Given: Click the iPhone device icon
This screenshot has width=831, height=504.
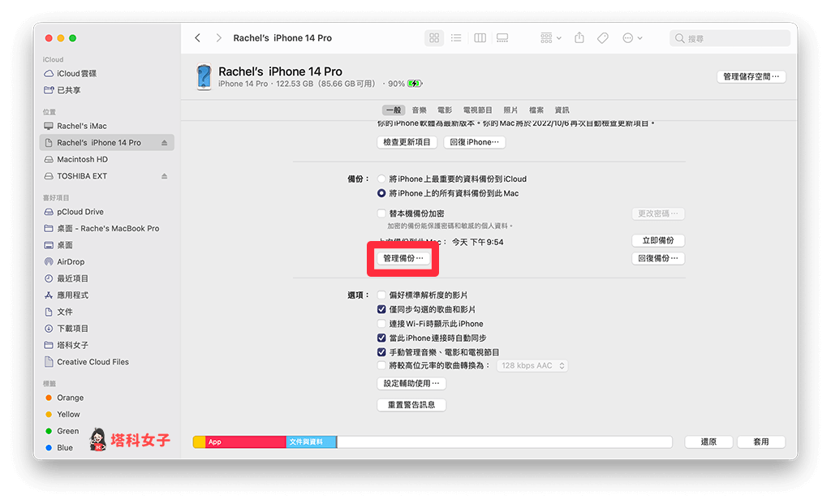Looking at the screenshot, I should click(204, 77).
